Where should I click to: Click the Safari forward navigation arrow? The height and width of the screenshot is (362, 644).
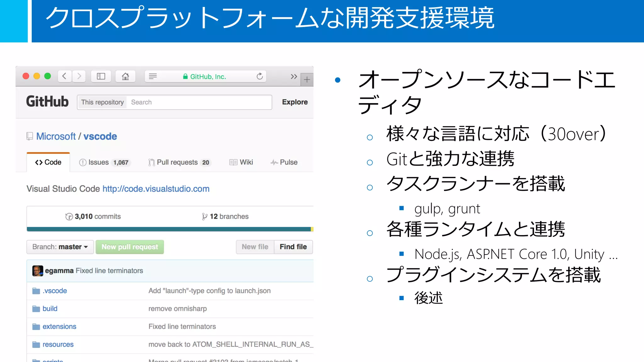point(79,76)
